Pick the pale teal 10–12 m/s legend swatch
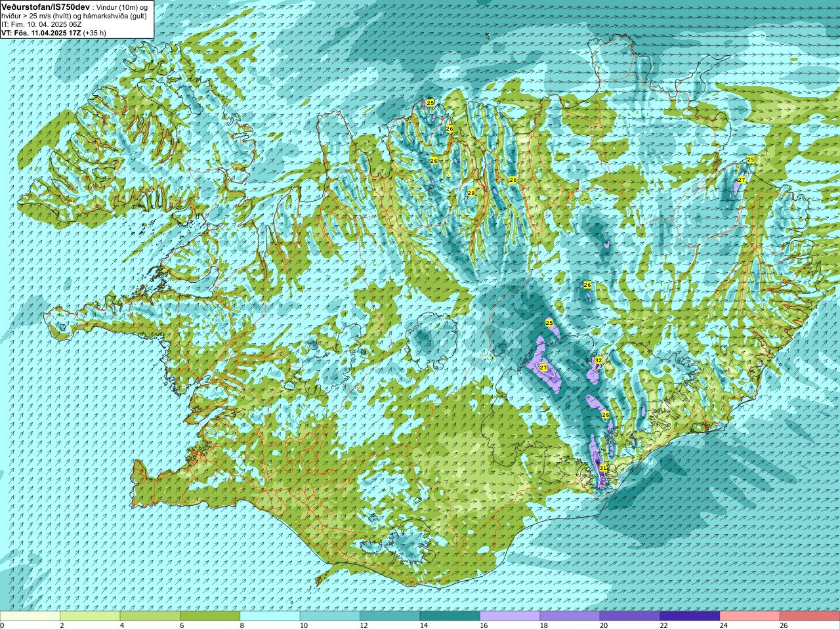 click(x=329, y=616)
